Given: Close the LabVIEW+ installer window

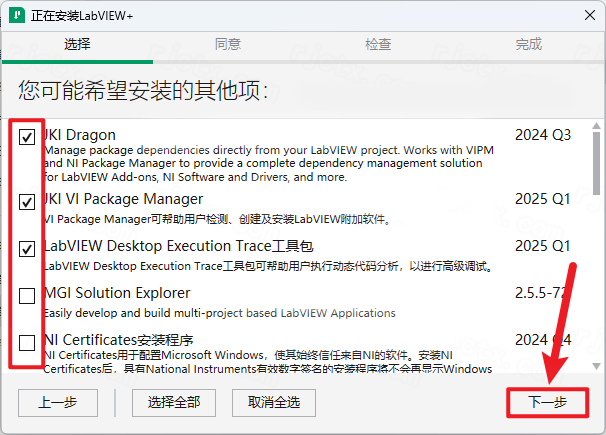Looking at the screenshot, I should [x=590, y=15].
